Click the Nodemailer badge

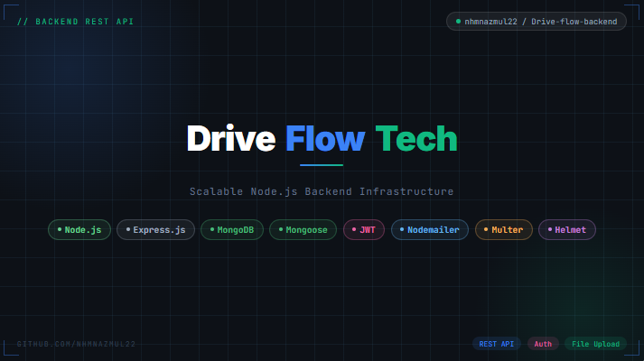(430, 230)
